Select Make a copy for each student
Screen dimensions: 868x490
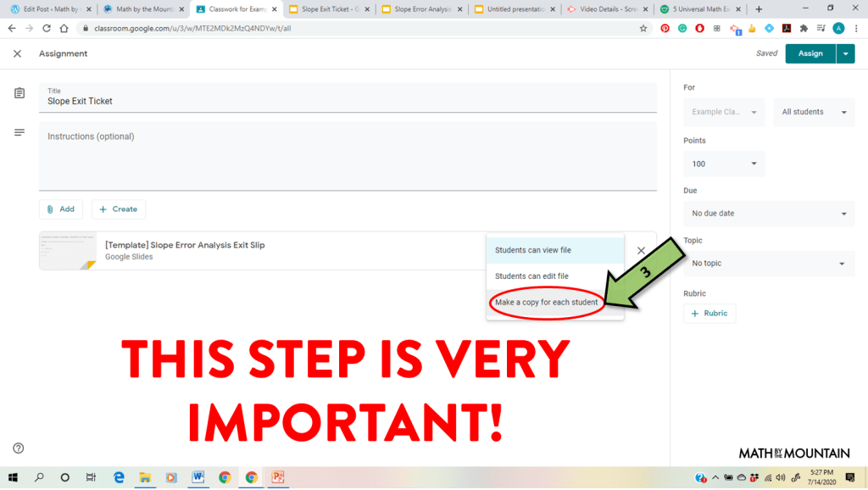click(547, 303)
